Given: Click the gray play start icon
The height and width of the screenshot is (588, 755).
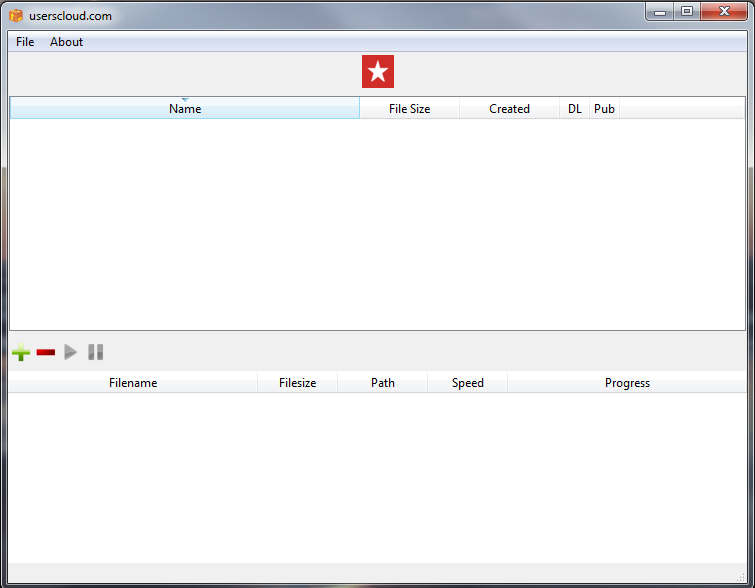Looking at the screenshot, I should [x=71, y=352].
